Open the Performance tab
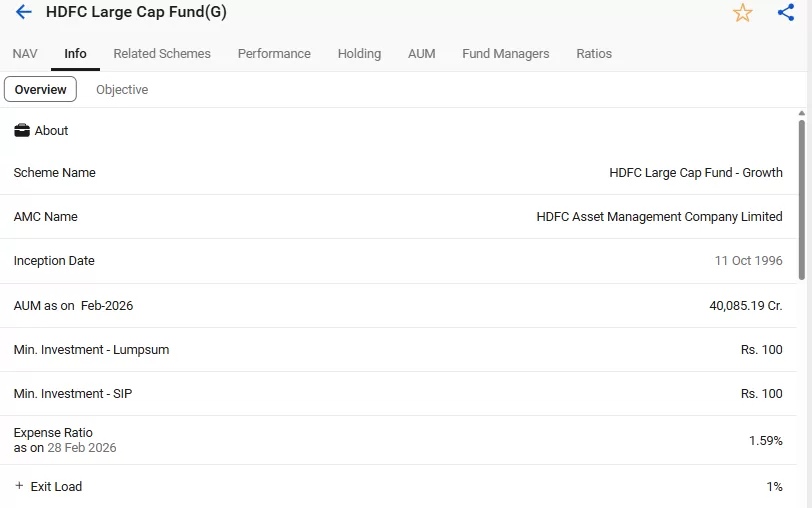Screen dimensions: 812x508 click(x=274, y=53)
